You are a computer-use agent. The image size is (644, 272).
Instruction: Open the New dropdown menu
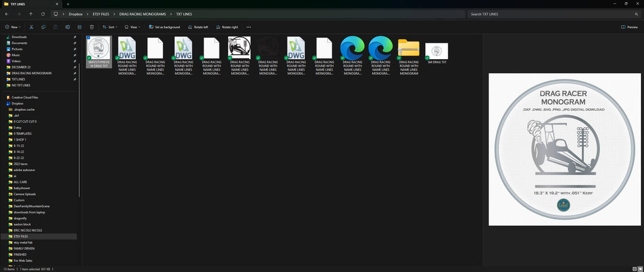pos(12,27)
